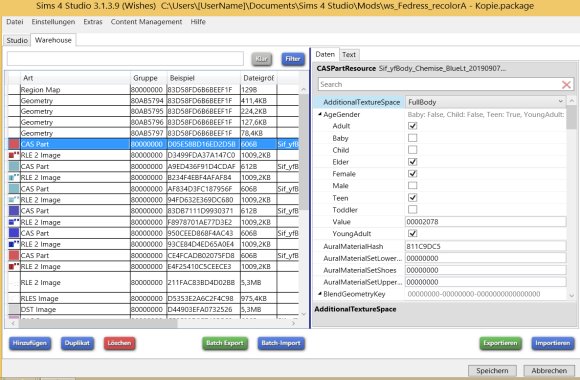
Task: Open the Content Management menu
Action: (146, 22)
